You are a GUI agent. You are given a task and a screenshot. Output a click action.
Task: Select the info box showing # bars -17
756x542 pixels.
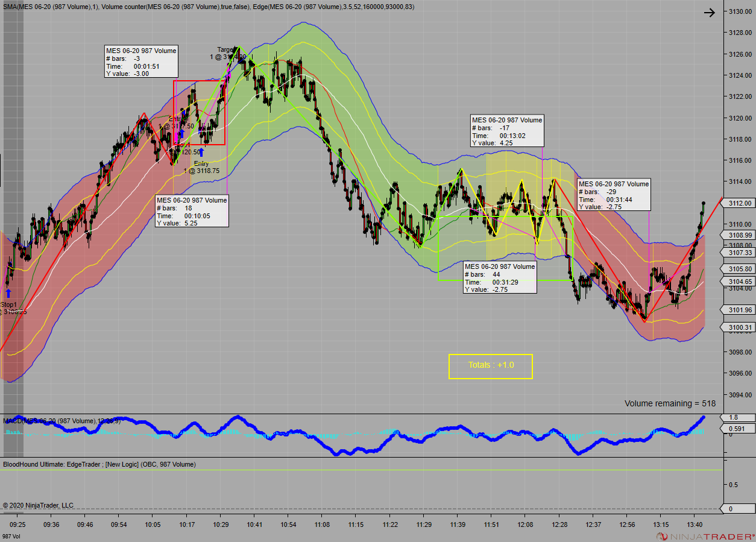(x=507, y=131)
